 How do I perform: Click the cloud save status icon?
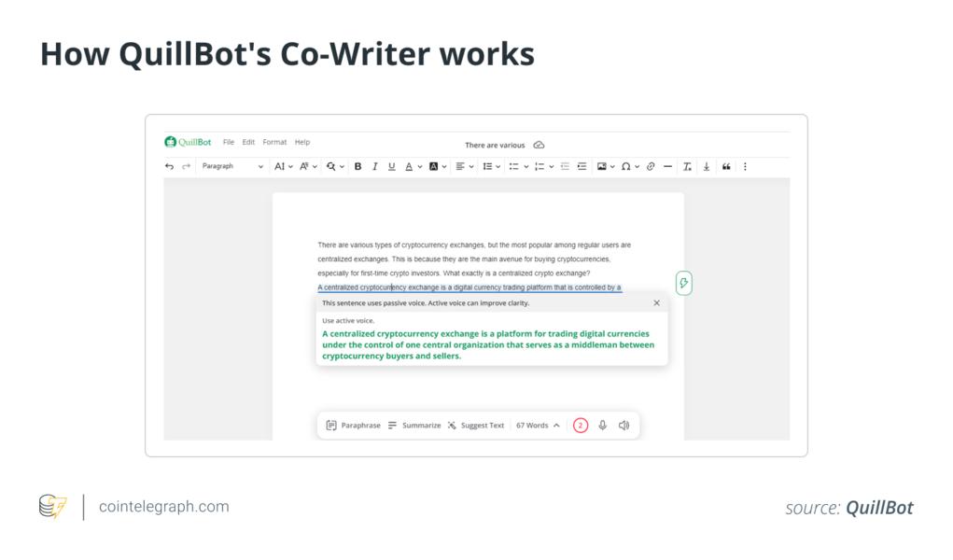point(540,145)
